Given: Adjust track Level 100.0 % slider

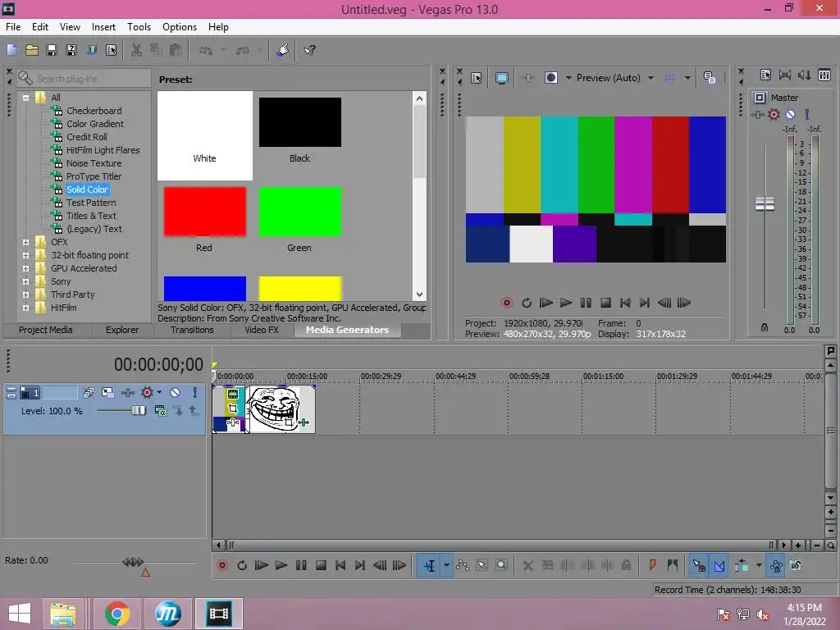Looking at the screenshot, I should click(138, 410).
